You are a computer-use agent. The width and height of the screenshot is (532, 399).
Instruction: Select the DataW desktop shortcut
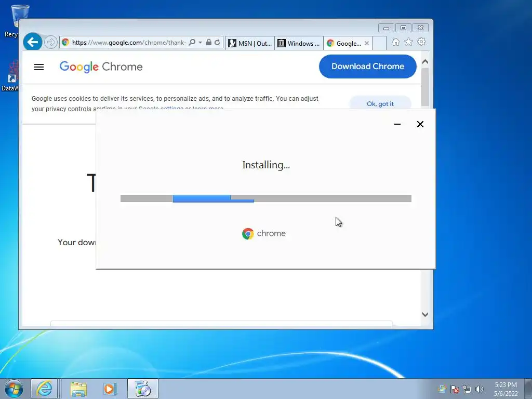tap(10, 76)
